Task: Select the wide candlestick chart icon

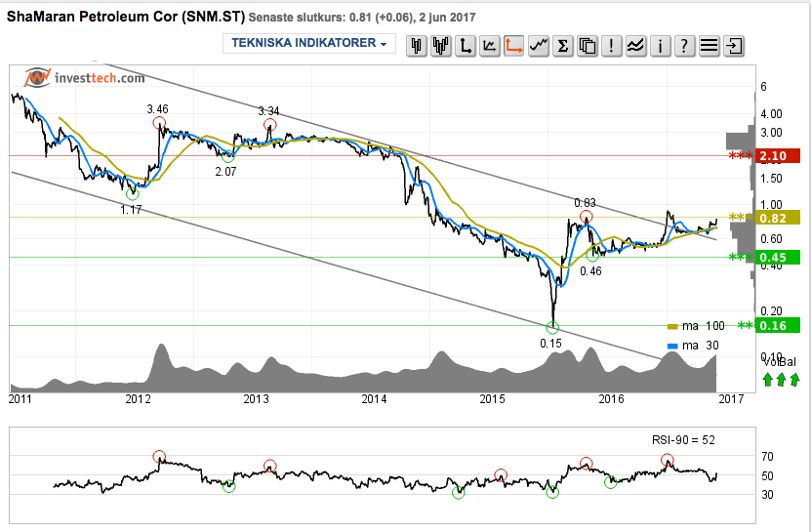Action: click(441, 46)
